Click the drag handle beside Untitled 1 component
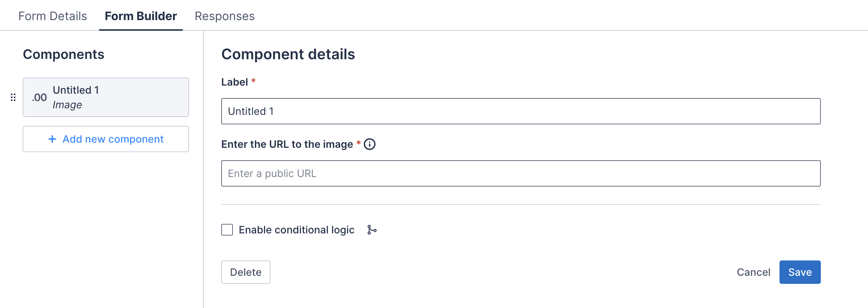Viewport: 868px width, 308px height. [14, 97]
